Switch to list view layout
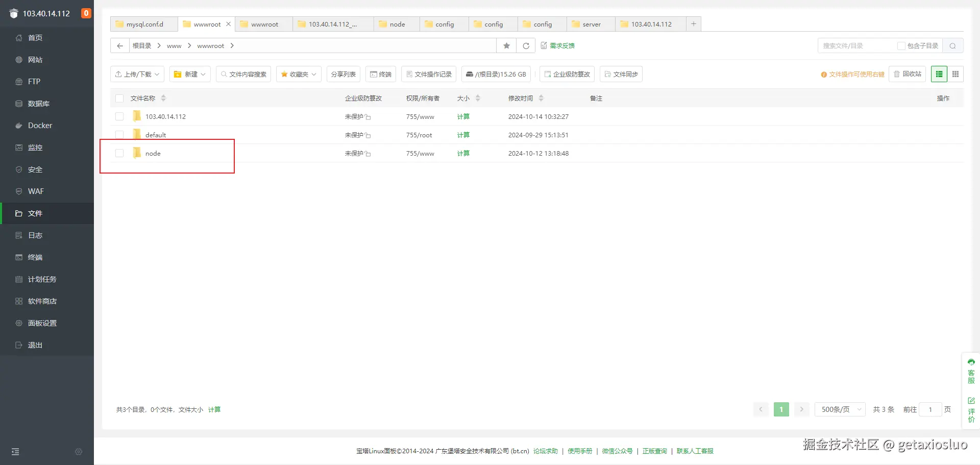Screen dimensions: 980x465 (939, 74)
